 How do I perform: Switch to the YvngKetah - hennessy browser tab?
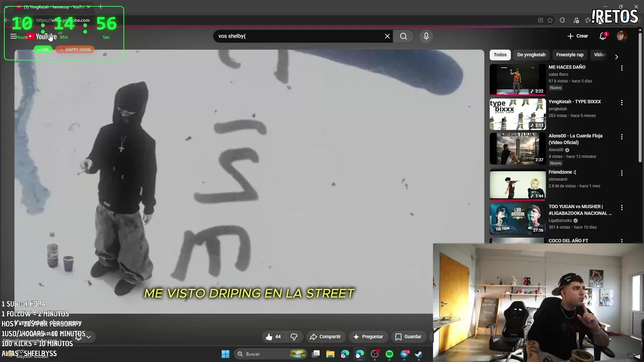(x=53, y=7)
